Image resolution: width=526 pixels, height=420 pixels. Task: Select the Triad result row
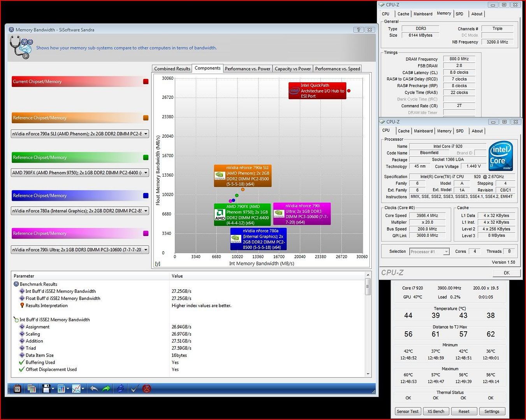[188, 348]
